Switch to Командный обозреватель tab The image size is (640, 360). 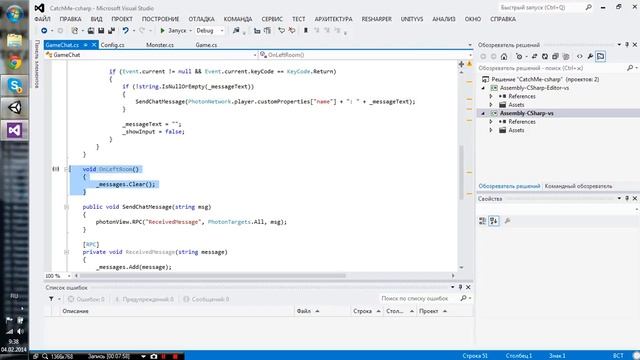578,186
